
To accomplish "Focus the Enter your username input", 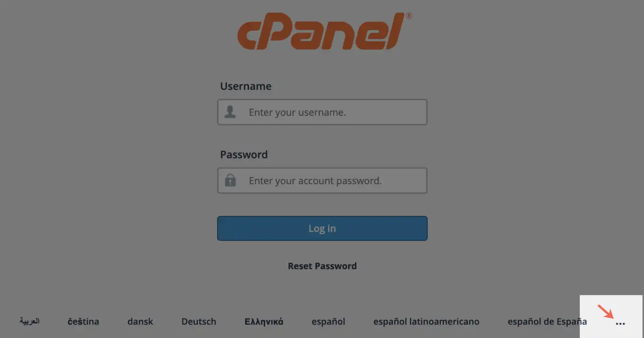I will (x=322, y=112).
